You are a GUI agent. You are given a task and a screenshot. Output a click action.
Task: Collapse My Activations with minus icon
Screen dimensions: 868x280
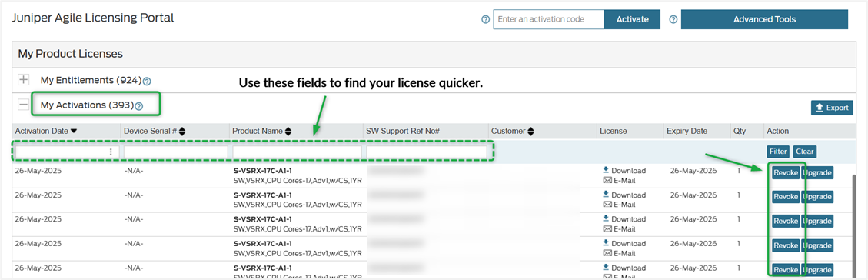click(x=23, y=104)
